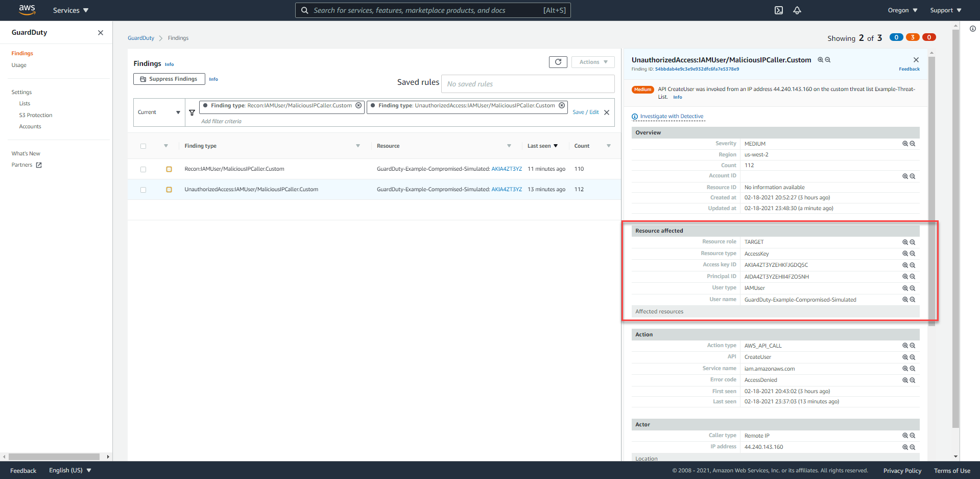The width and height of the screenshot is (980, 479).
Task: Open Findings in the sidebar
Action: (x=22, y=53)
